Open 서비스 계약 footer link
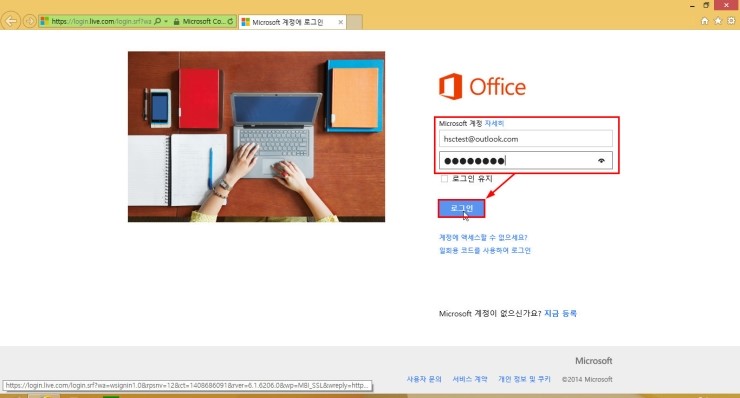This screenshot has height=398, width=740. 470,379
